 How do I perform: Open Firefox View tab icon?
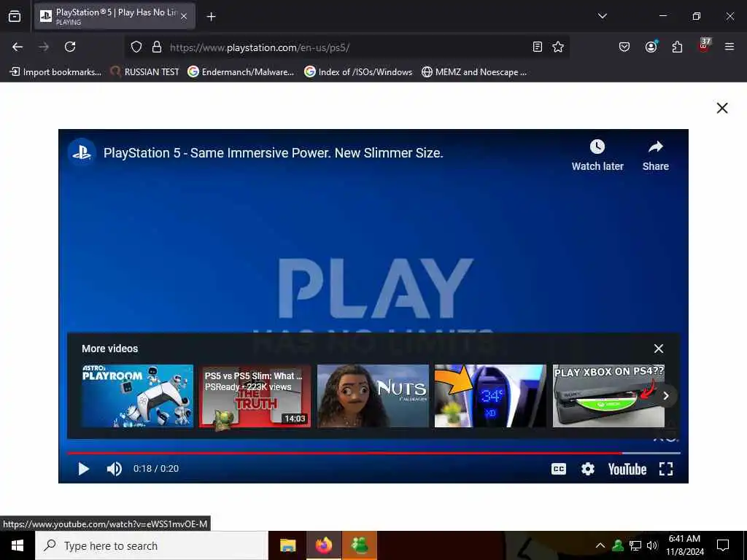[x=15, y=16]
